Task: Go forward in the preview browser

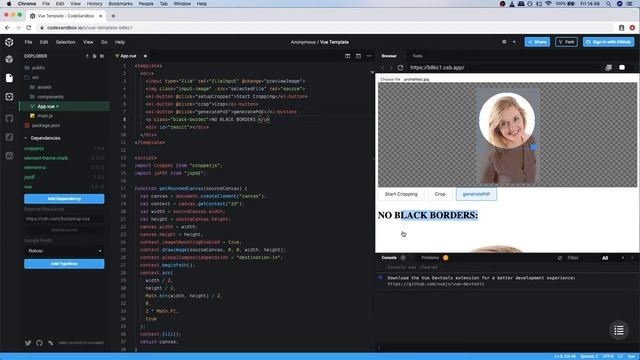Action: [391, 68]
